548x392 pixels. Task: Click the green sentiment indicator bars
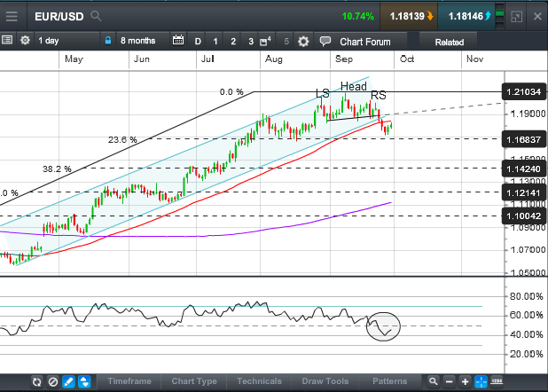500,15
